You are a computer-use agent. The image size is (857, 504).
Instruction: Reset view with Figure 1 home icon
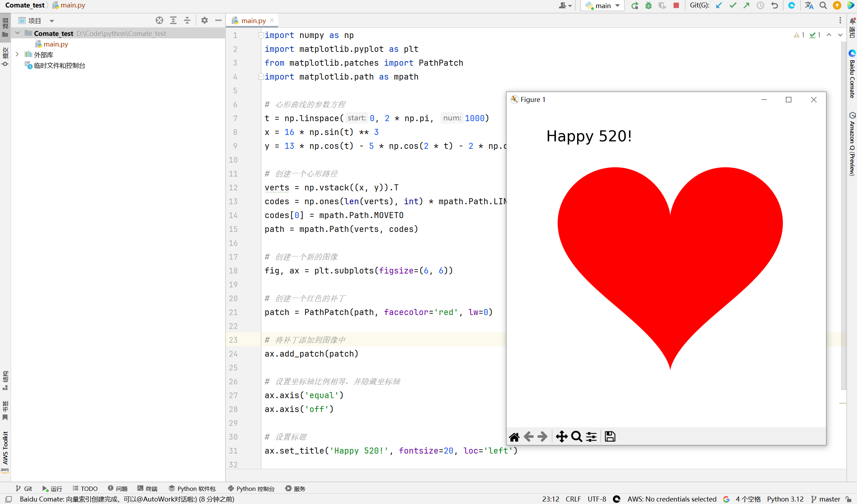pyautogui.click(x=514, y=437)
